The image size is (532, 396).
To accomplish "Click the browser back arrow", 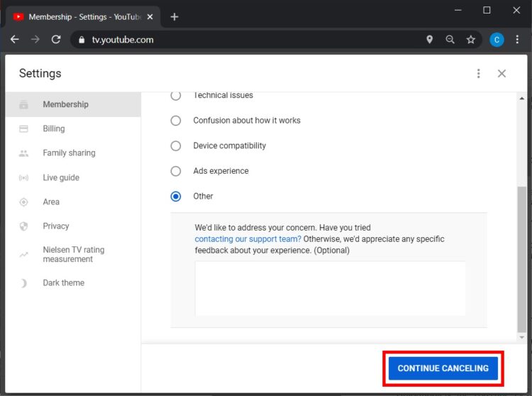I will click(15, 39).
